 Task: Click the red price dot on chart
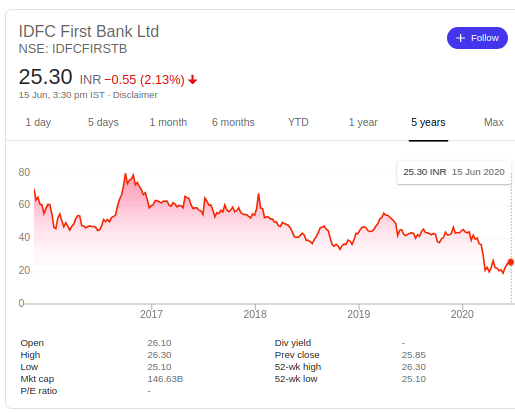(511, 262)
